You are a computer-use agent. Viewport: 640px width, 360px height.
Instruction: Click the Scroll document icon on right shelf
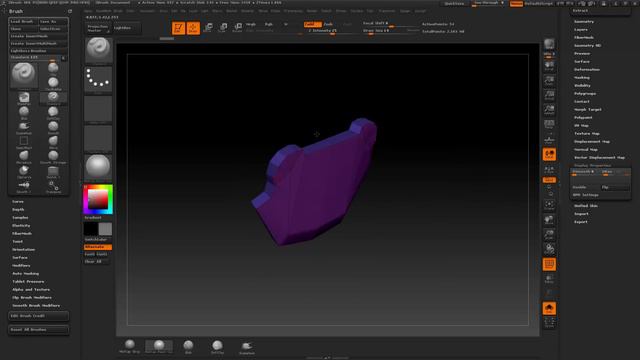(549, 66)
